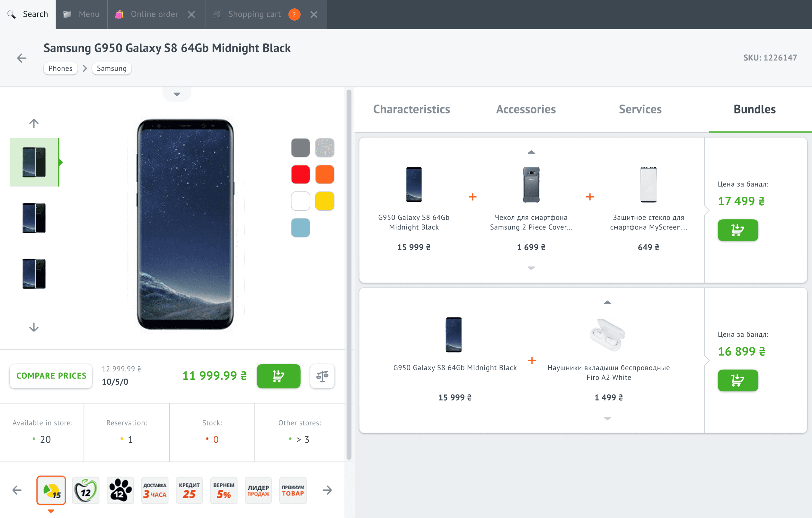Screen dimensions: 812x518
Task: Choose the dark gray color swatch
Action: [x=300, y=148]
